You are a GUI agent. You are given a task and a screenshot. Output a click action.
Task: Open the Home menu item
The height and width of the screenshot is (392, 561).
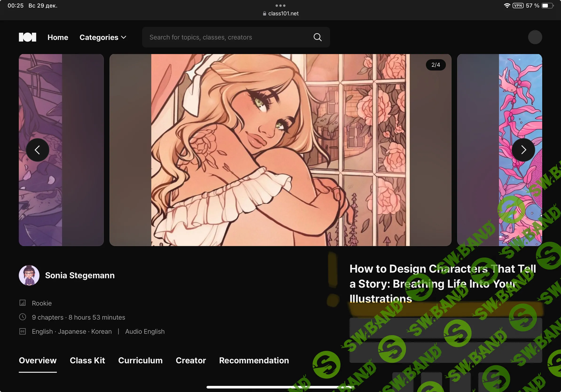coord(58,37)
